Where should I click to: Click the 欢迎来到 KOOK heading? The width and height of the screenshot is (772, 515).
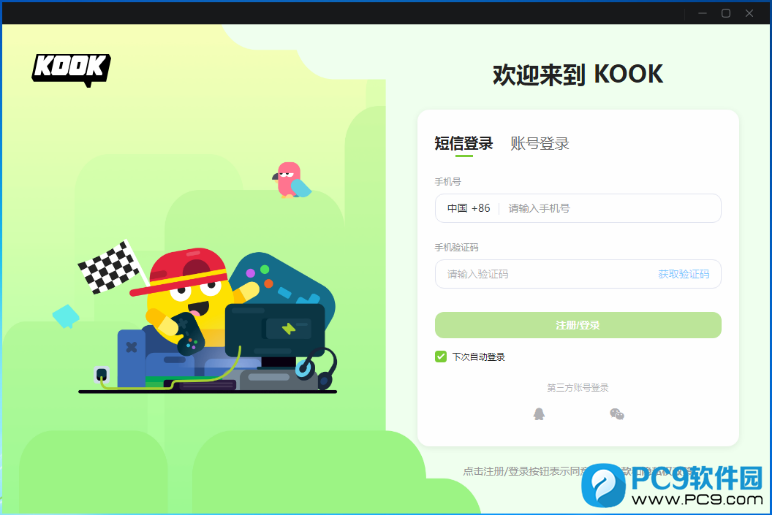[x=578, y=74]
